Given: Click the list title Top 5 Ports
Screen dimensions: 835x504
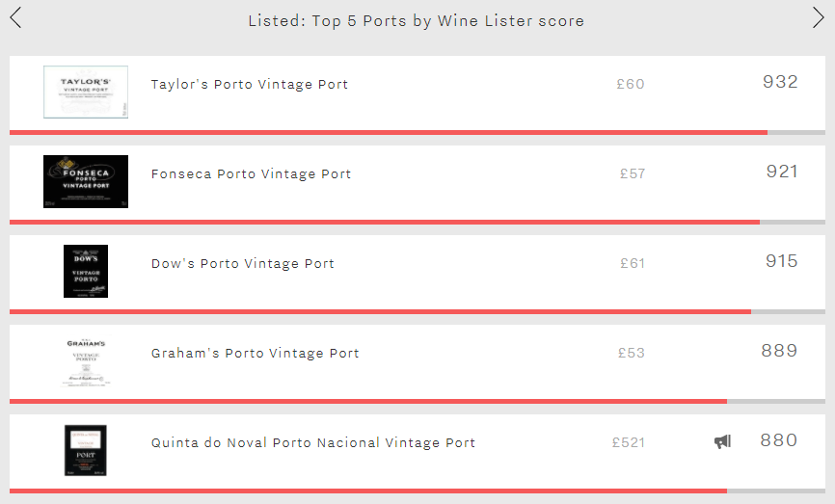Looking at the screenshot, I should [416, 21].
